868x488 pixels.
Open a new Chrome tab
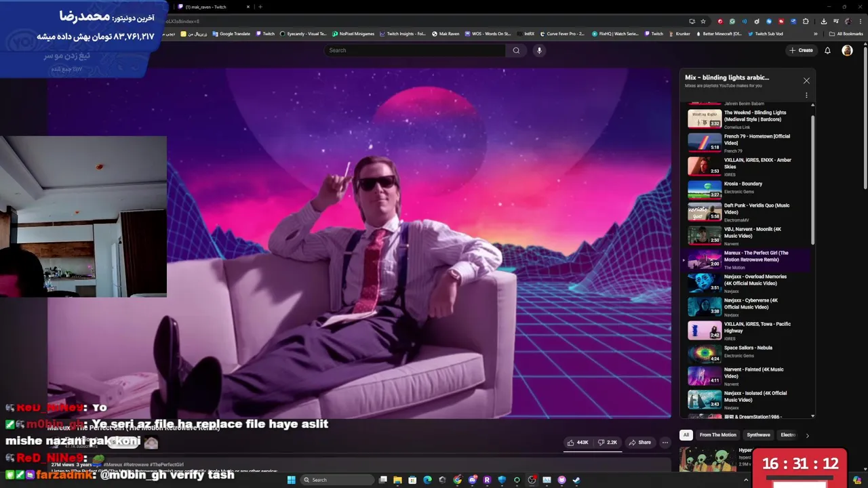260,7
